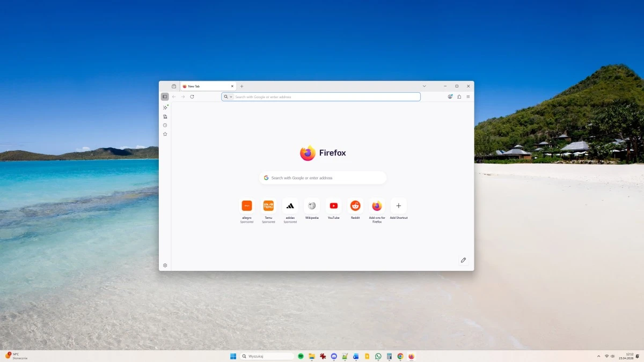The image size is (644, 362).
Task: Open synced tabs from the sidebar
Action: click(165, 117)
